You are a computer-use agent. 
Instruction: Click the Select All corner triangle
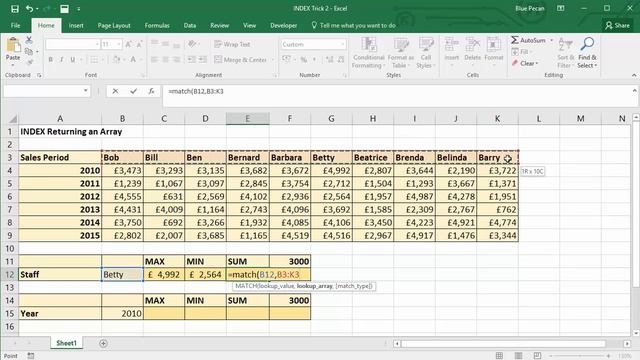point(13,119)
